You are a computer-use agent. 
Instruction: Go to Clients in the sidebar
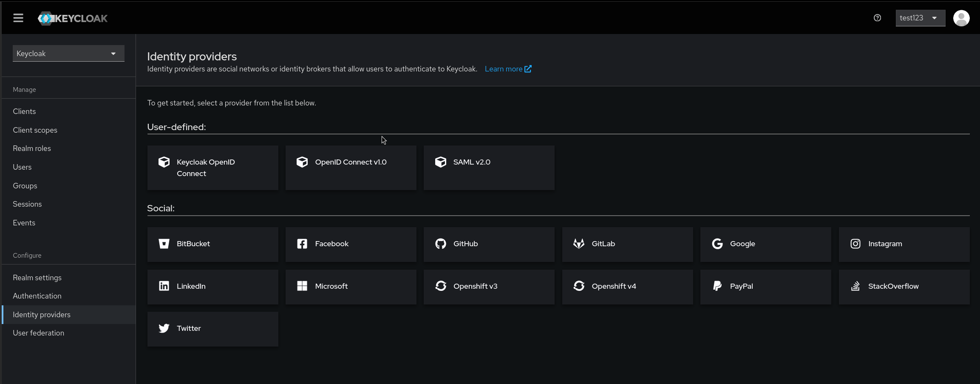pyautogui.click(x=24, y=111)
